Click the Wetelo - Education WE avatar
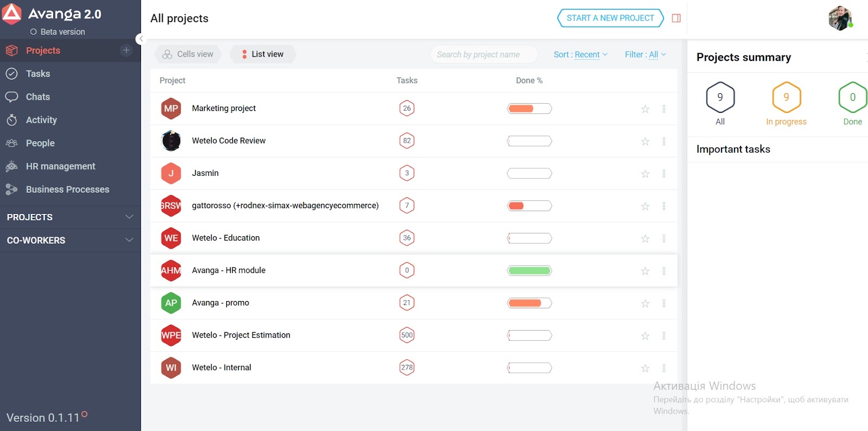 pyautogui.click(x=171, y=238)
